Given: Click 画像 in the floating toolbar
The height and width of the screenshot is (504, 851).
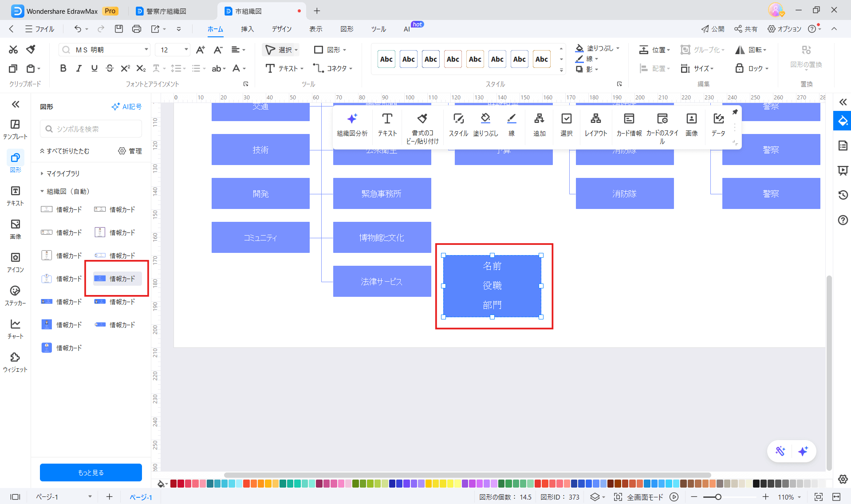Looking at the screenshot, I should click(691, 125).
